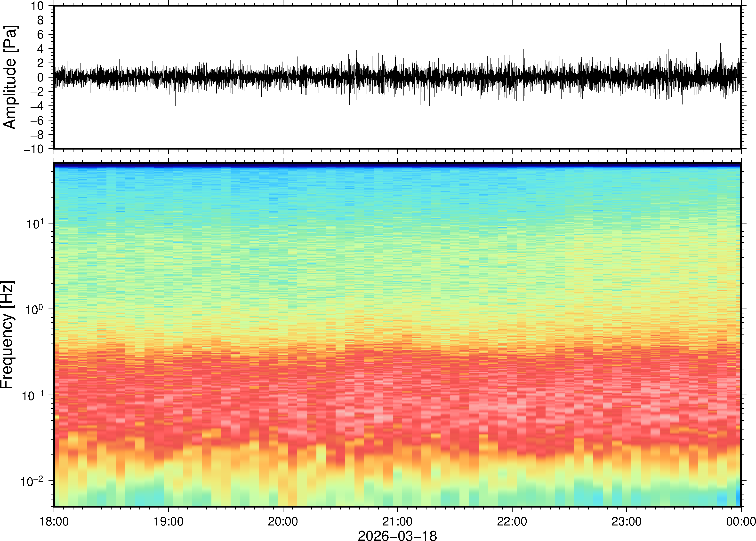This screenshot has height=541, width=756.
Task: Click the 10⁻¹ frequency tick label
Action: 33,395
